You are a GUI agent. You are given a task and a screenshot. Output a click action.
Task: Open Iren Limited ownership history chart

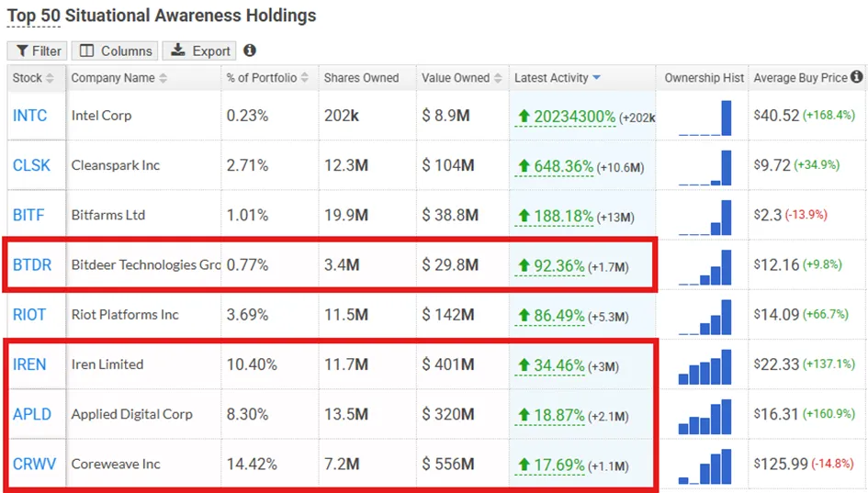click(x=705, y=367)
